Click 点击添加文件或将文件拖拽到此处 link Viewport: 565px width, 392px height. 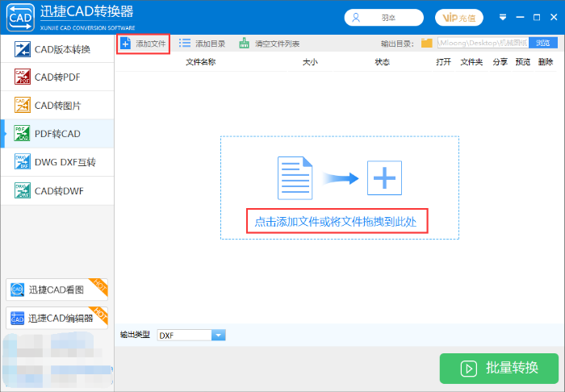click(336, 221)
